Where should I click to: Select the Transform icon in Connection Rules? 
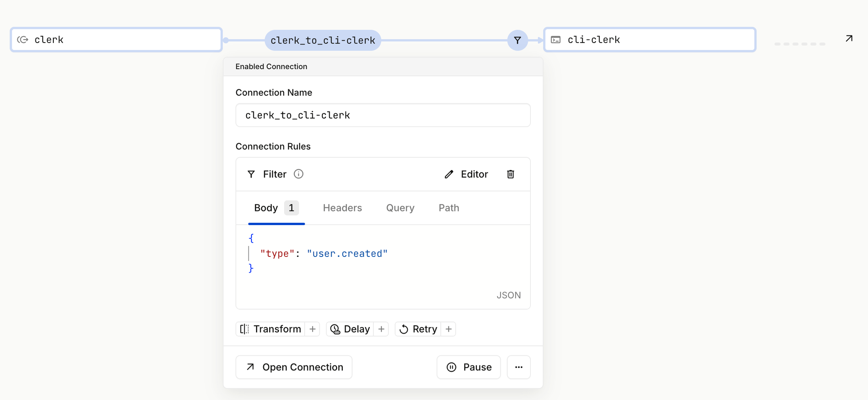pyautogui.click(x=244, y=329)
